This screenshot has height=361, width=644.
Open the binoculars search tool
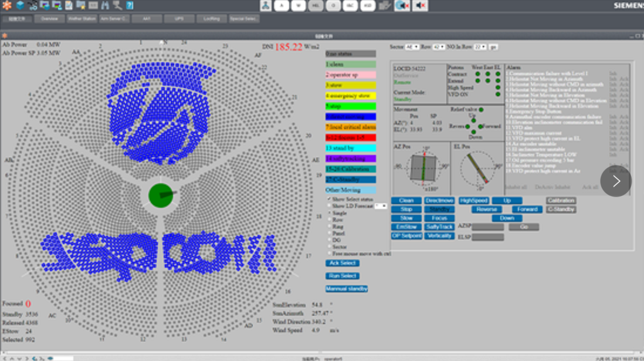[106, 6]
